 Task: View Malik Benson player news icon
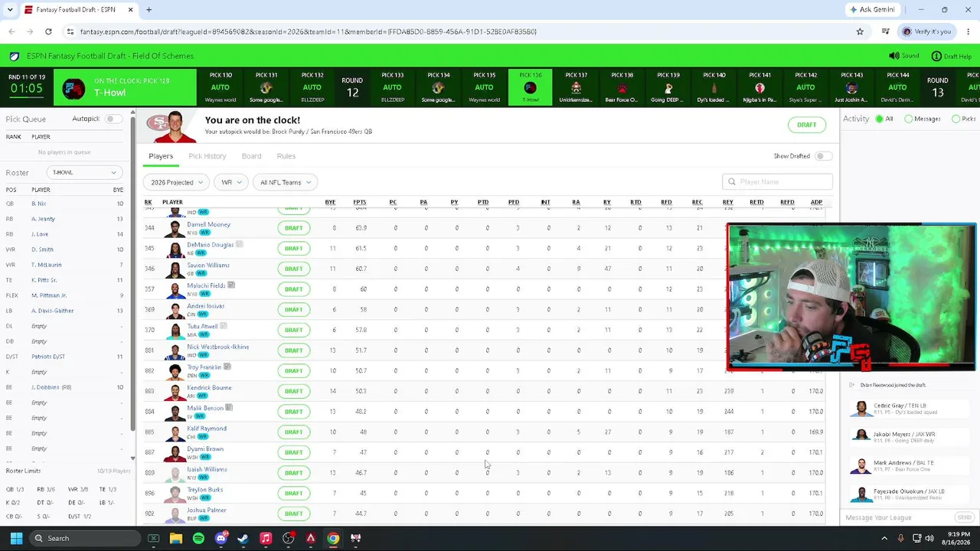tap(229, 408)
